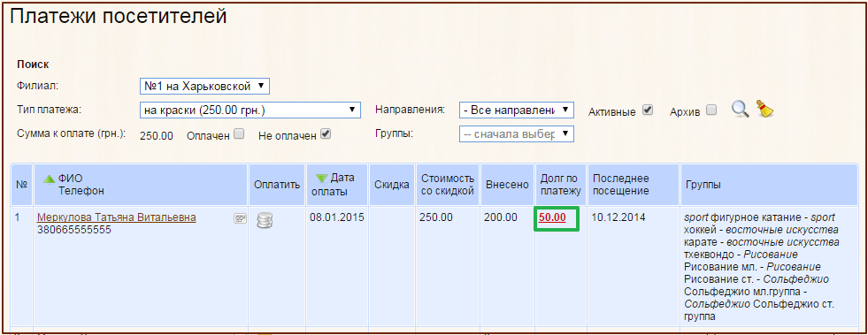Click the Скидка column header
Screen dimensions: 868x335
[x=392, y=186]
